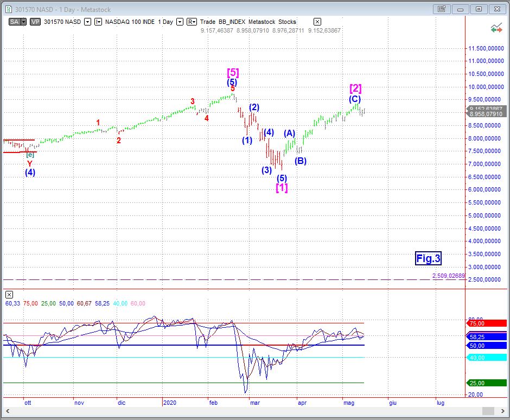Select the Fig.3 text box annotation

point(428,258)
